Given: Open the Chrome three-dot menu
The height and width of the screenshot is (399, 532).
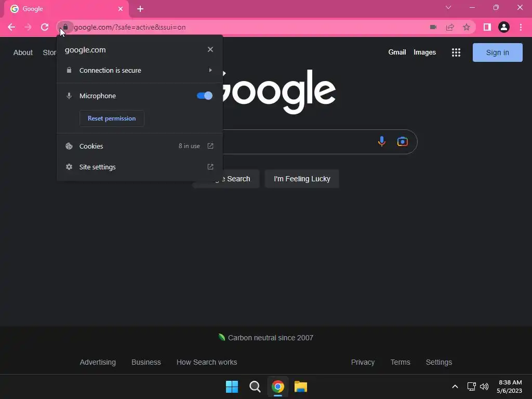Looking at the screenshot, I should 521,27.
